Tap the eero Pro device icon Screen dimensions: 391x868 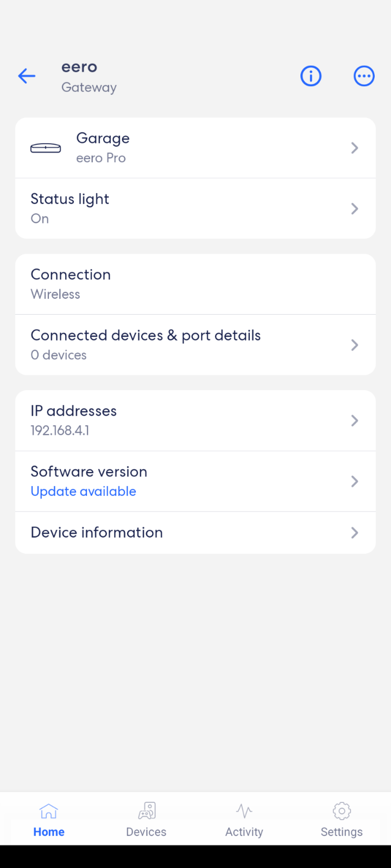tap(46, 148)
